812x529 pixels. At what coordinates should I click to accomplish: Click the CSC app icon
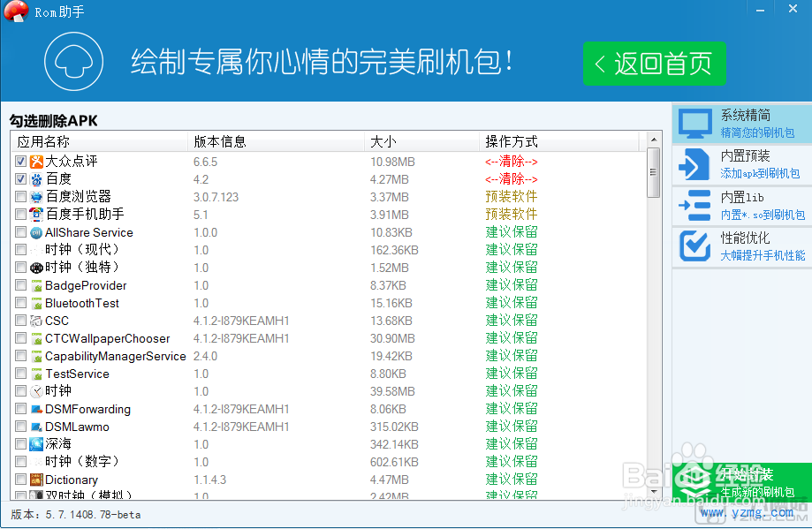coord(36,321)
